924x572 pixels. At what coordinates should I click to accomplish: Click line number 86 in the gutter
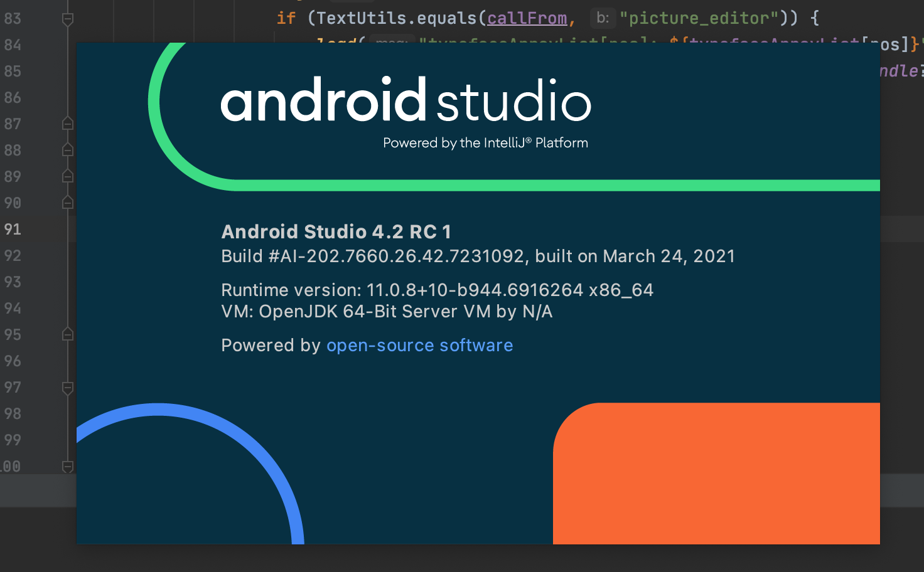13,97
